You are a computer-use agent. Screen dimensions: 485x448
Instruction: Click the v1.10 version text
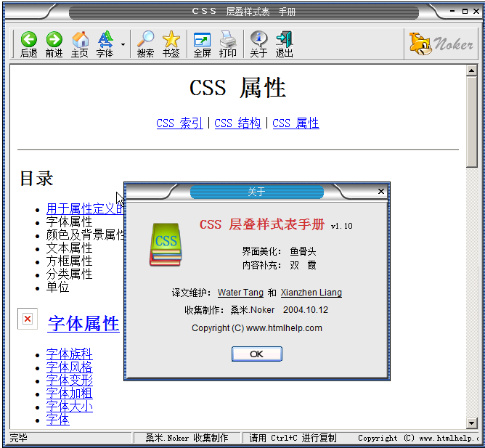(342, 226)
